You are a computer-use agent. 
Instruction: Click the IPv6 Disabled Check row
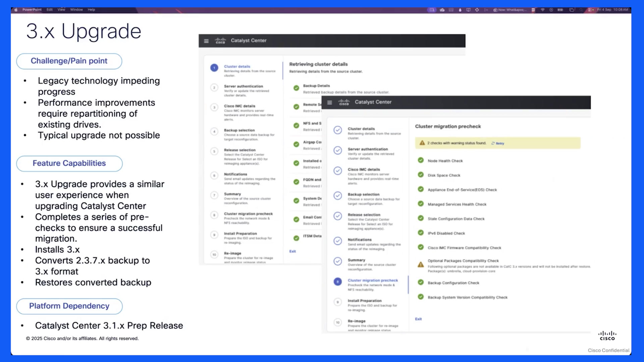(441, 233)
